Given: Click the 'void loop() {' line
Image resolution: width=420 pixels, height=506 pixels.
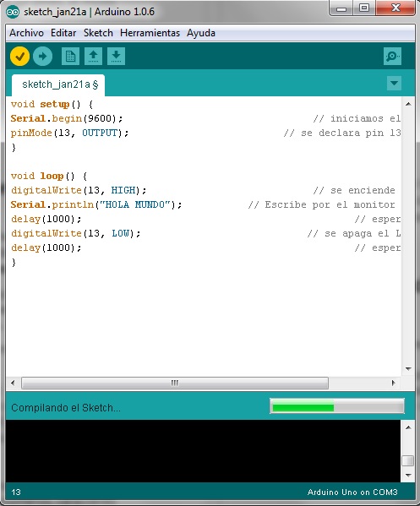Looking at the screenshot, I should (x=49, y=177).
